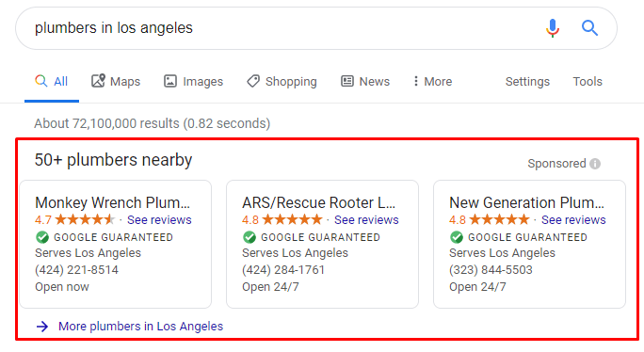Click phone number (424) 284-1761
Screen dimensions: 644x352
(283, 270)
